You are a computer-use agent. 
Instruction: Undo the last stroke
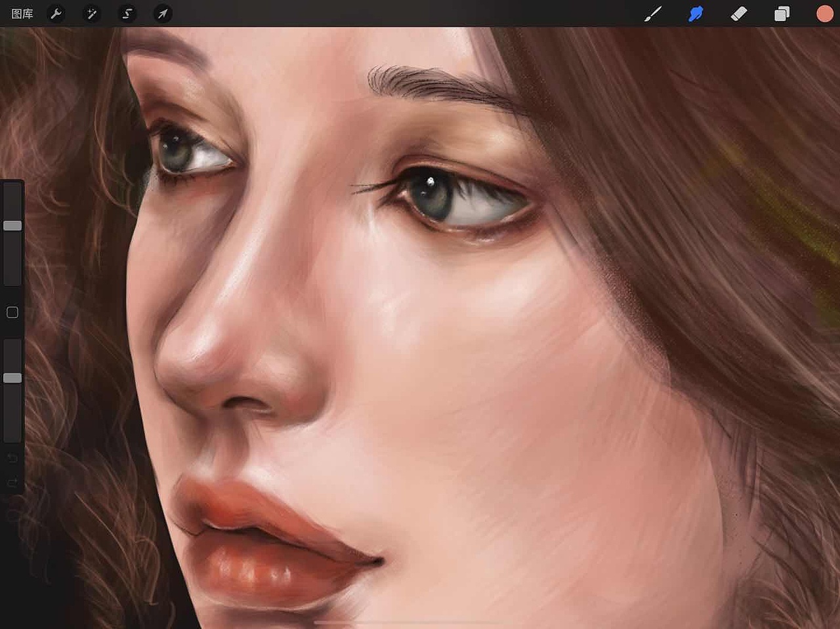tap(12, 458)
